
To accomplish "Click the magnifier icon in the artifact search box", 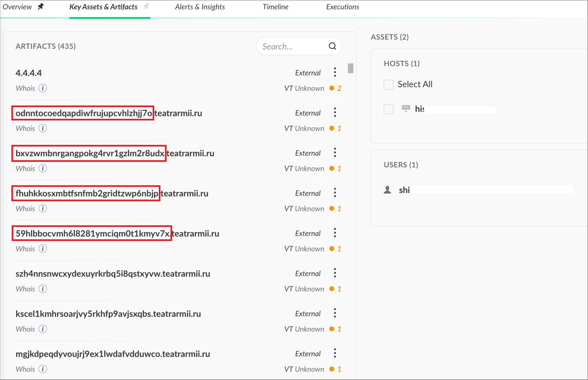I will click(332, 46).
